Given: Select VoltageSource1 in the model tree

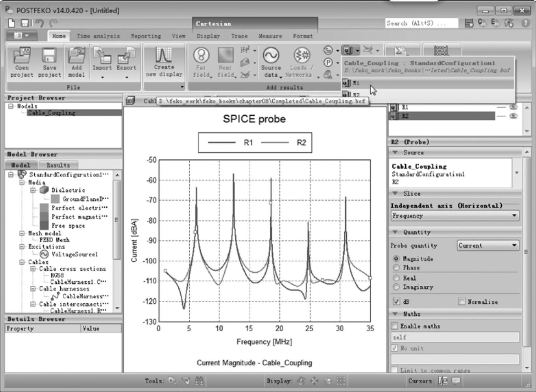Looking at the screenshot, I should tap(74, 254).
